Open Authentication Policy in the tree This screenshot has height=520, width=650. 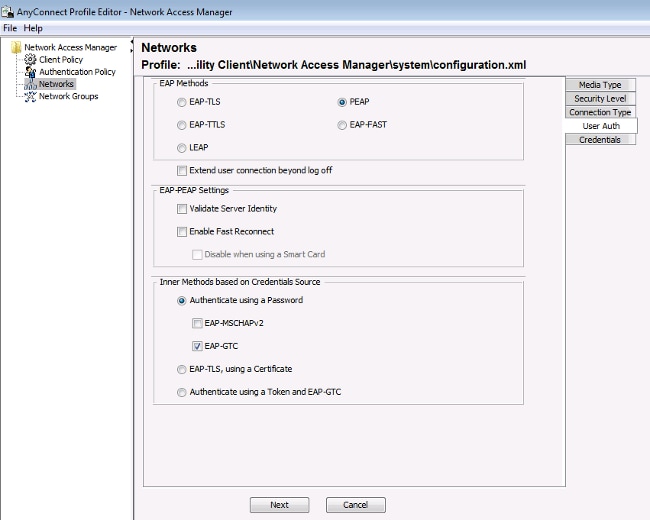(x=77, y=72)
